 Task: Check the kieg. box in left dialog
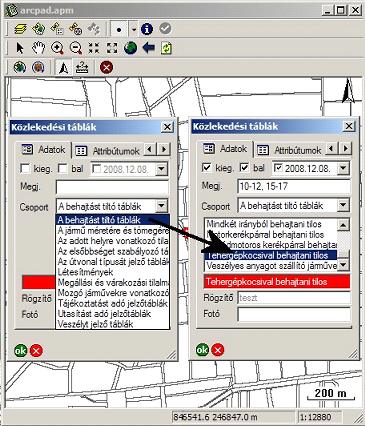(25, 169)
